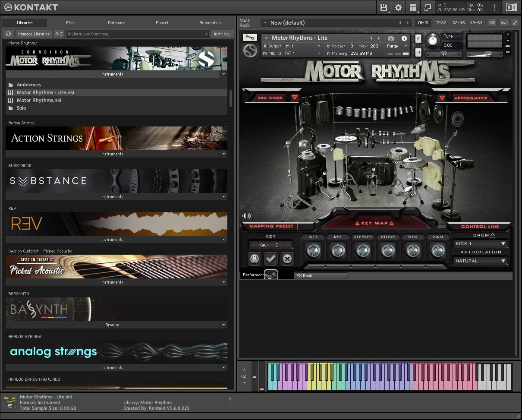Select next multi with right arrow
This screenshot has width=522, height=420.
408,22
